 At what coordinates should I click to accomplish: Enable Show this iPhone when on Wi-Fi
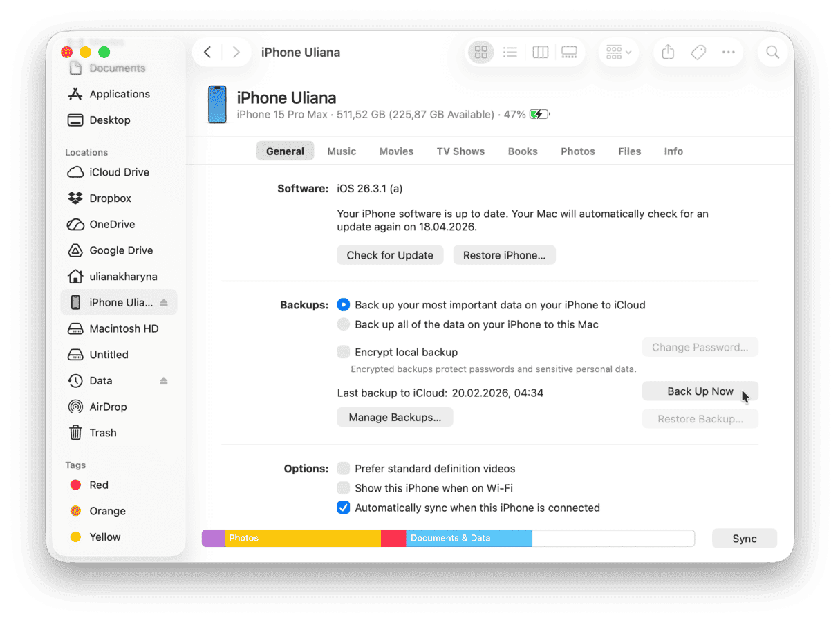click(344, 488)
